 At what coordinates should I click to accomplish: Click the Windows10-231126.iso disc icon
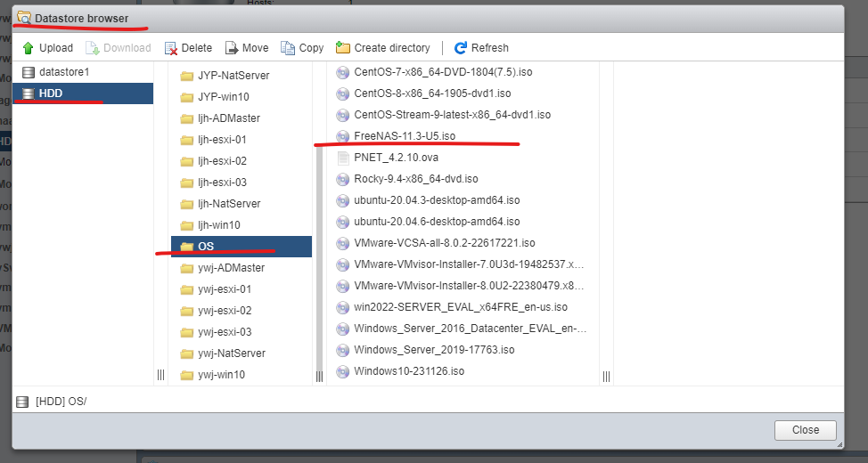click(x=343, y=371)
